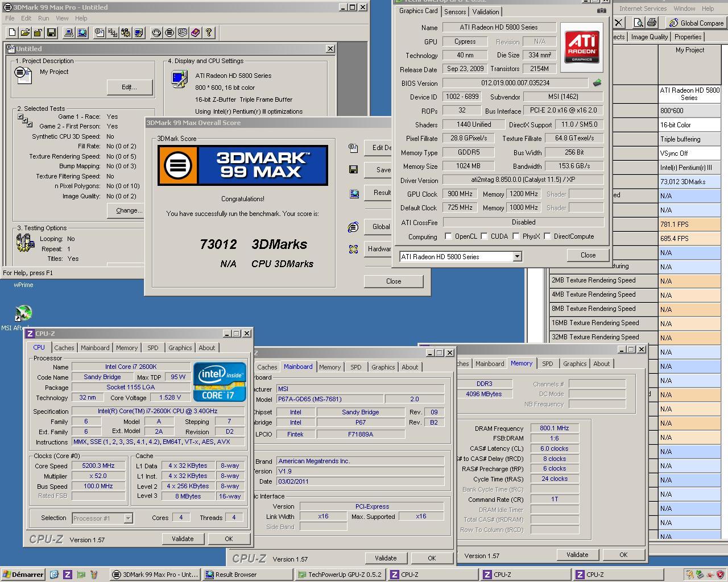Close the 3DMark score dialog with Close button
Viewport: 728px width, 582px height.
[394, 281]
